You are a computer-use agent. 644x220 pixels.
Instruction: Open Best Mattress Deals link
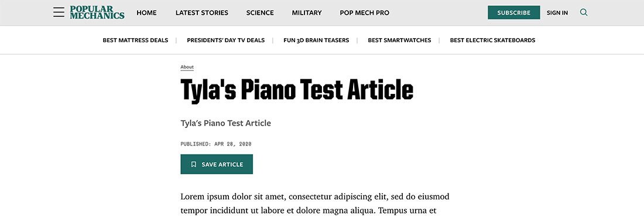pyautogui.click(x=136, y=40)
